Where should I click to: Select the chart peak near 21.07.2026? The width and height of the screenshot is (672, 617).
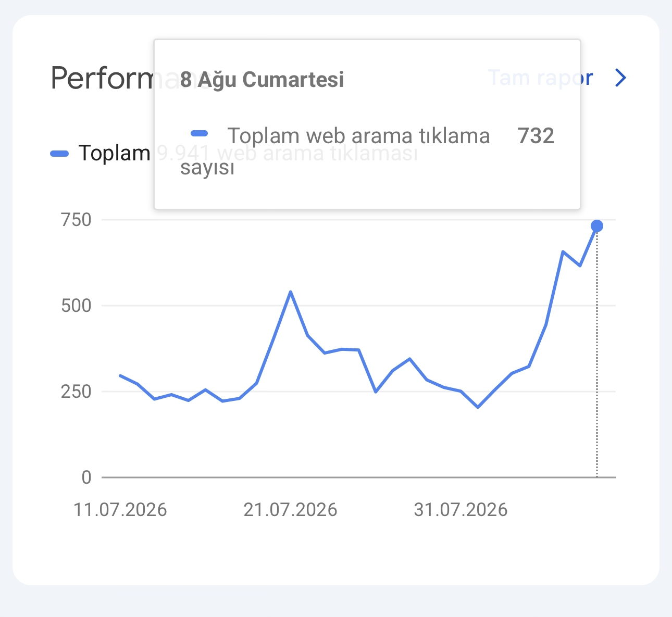point(290,292)
